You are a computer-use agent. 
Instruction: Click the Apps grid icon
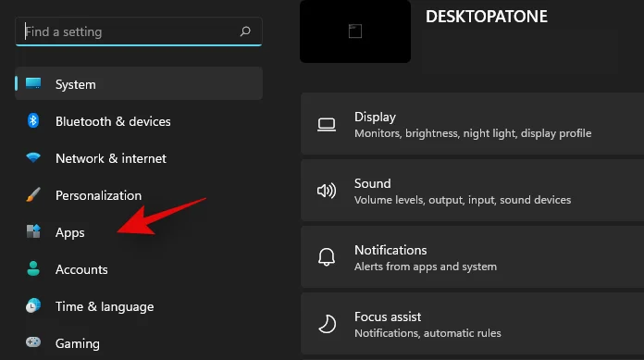pos(33,231)
